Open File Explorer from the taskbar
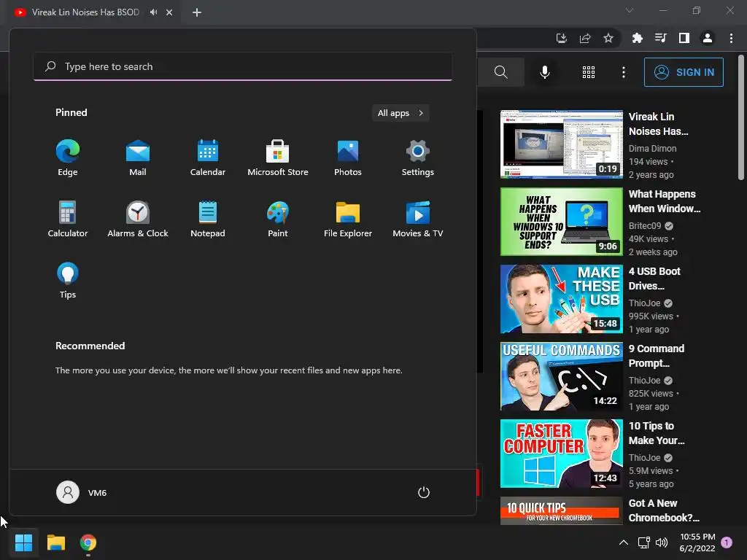Image resolution: width=747 pixels, height=560 pixels. pos(55,542)
